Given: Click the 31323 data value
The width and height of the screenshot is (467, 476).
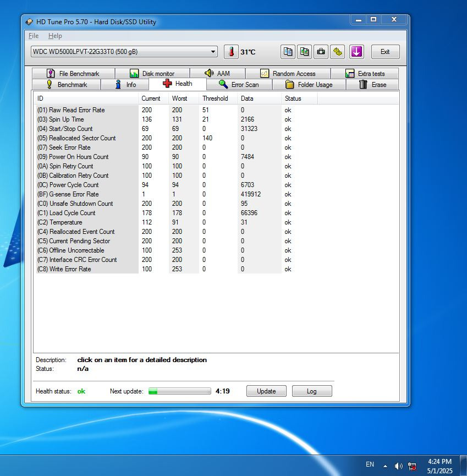Looking at the screenshot, I should pyautogui.click(x=249, y=129).
